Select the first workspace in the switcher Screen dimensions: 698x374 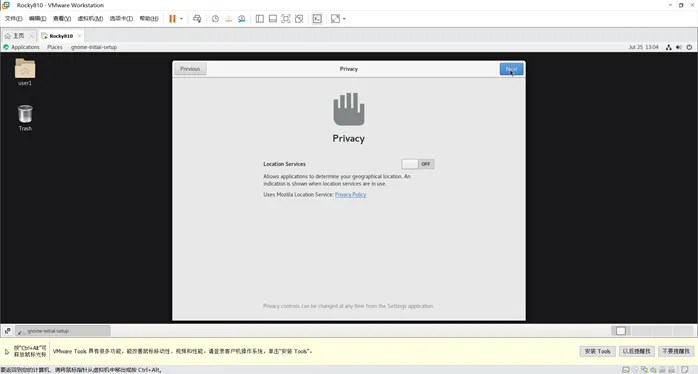click(x=621, y=331)
